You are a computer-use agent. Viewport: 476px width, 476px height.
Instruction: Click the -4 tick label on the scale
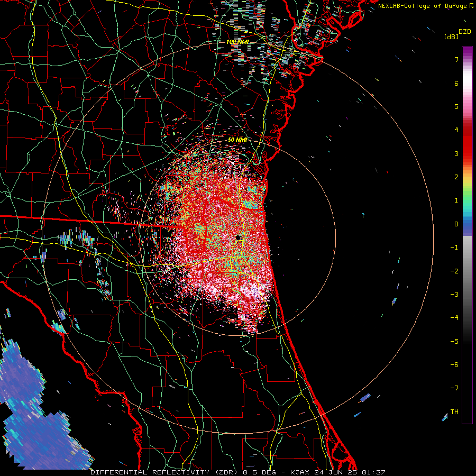(454, 318)
